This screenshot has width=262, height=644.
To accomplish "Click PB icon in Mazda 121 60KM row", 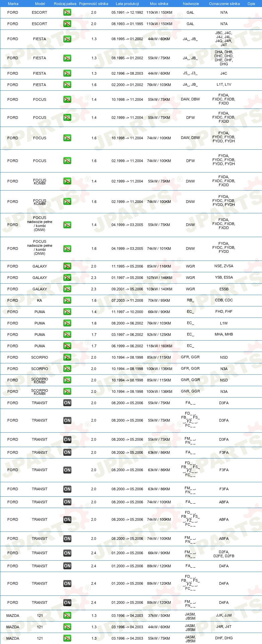I will coord(67,627).
